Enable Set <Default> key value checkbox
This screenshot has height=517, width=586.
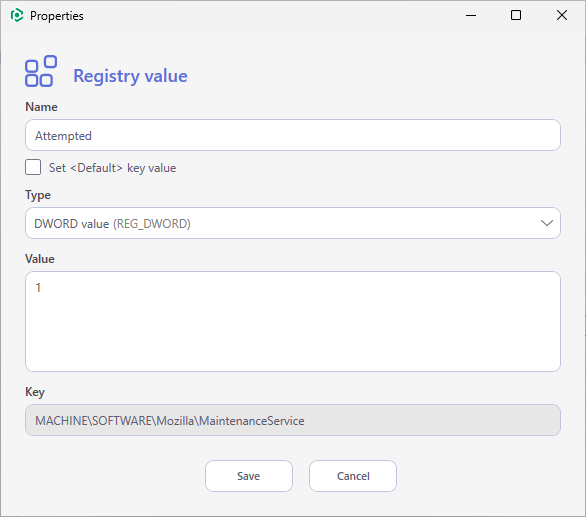pyautogui.click(x=33, y=167)
